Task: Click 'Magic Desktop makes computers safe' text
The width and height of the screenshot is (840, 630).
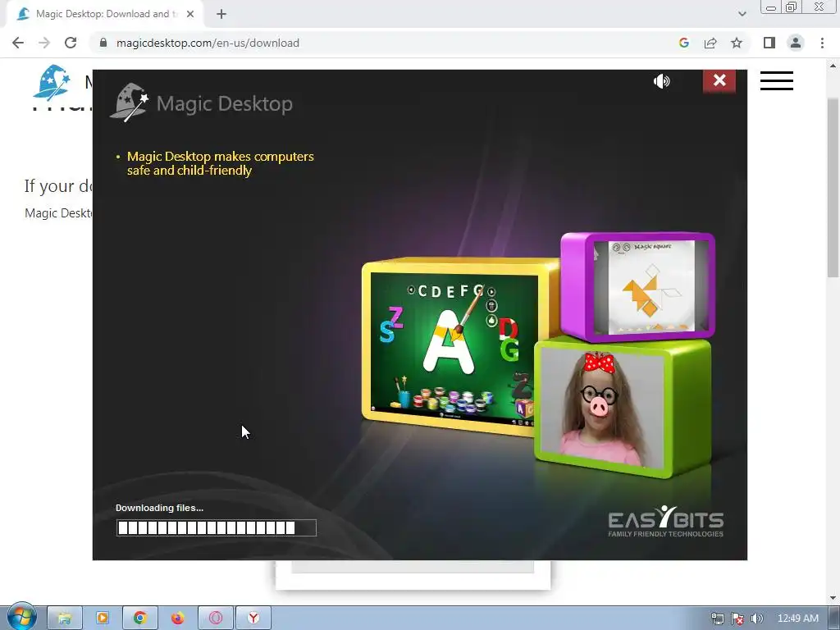Action: click(x=220, y=163)
